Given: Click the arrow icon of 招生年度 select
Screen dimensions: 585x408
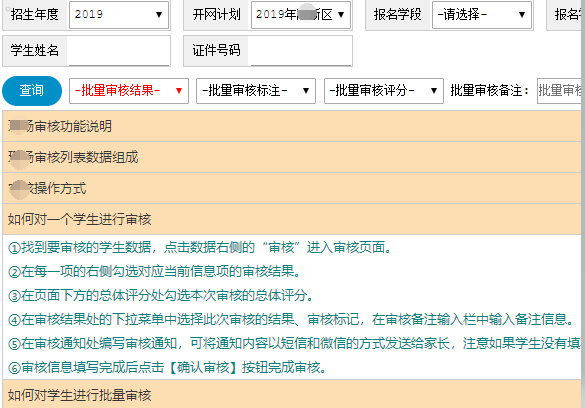Looking at the screenshot, I should (159, 15).
